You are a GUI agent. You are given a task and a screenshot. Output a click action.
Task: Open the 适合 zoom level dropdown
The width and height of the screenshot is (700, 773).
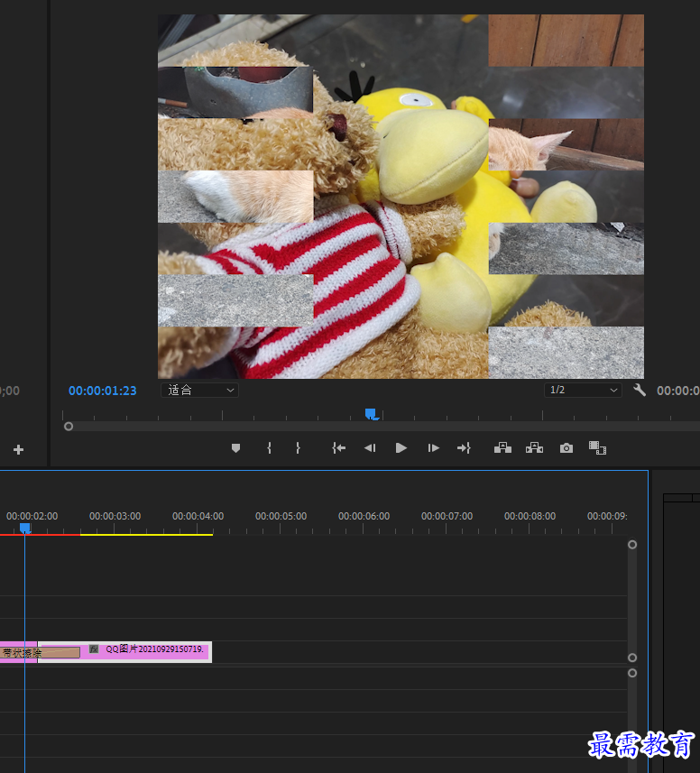pos(199,390)
